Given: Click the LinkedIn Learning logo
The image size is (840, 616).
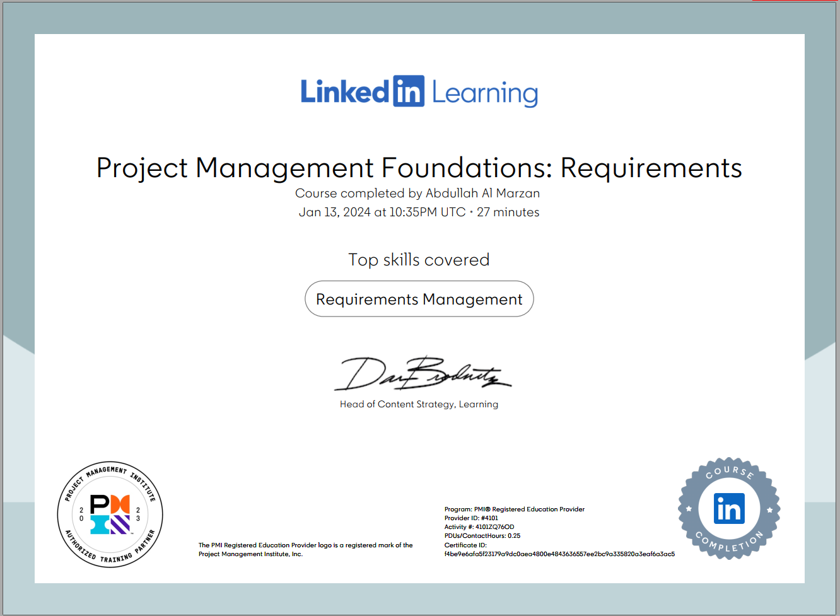Looking at the screenshot, I should point(419,91).
